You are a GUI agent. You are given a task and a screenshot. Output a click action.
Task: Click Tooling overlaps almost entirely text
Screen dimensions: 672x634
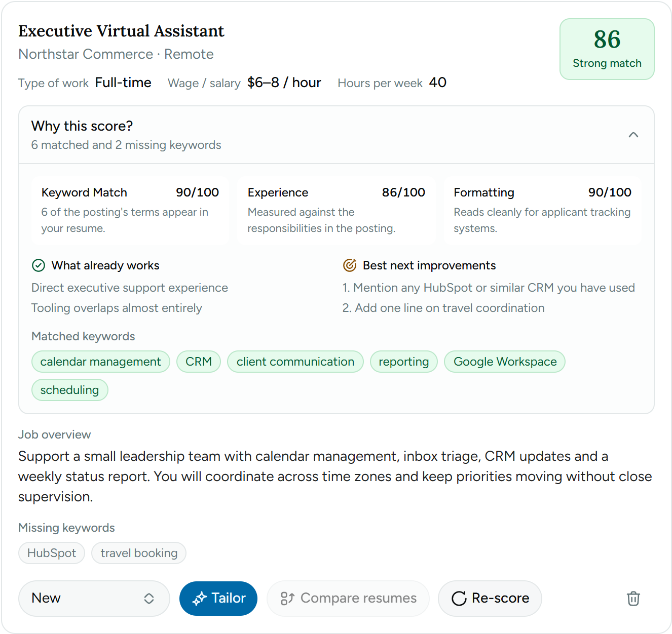tap(117, 308)
